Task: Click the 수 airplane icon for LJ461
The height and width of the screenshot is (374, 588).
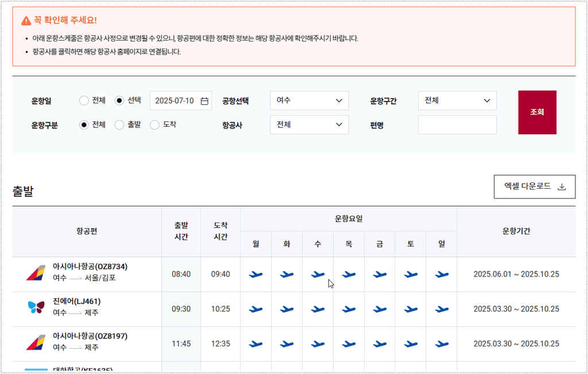Action: [x=318, y=309]
